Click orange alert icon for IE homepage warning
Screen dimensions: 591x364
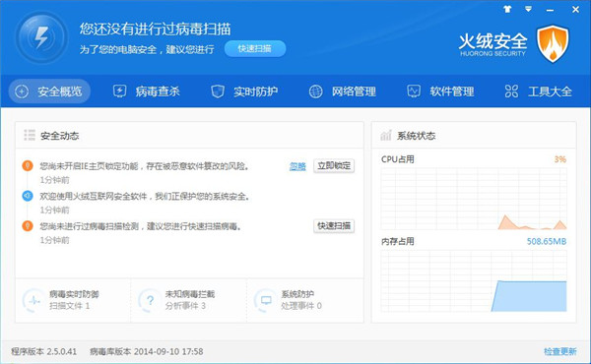[28, 165]
